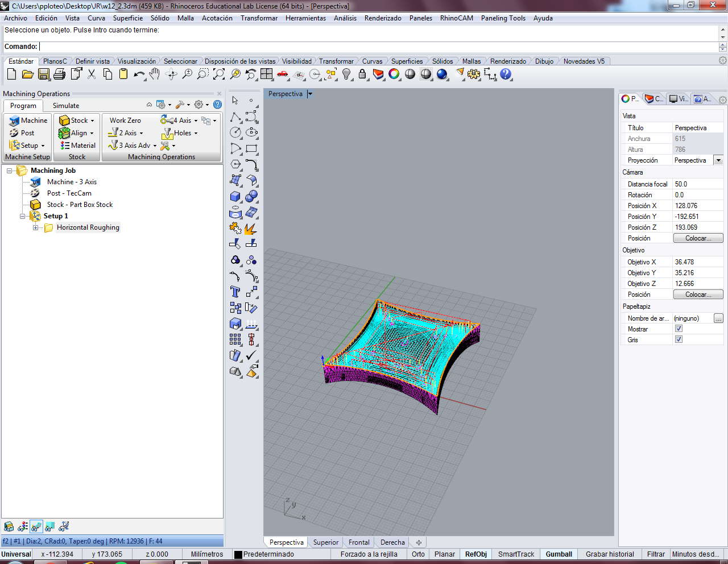Select the Polygon tool in sidebar
This screenshot has height=564, width=728.
235,164
